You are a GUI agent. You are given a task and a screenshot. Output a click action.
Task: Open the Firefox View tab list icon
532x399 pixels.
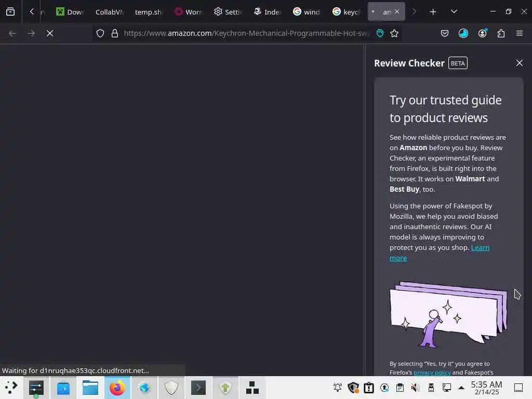pyautogui.click(x=10, y=12)
